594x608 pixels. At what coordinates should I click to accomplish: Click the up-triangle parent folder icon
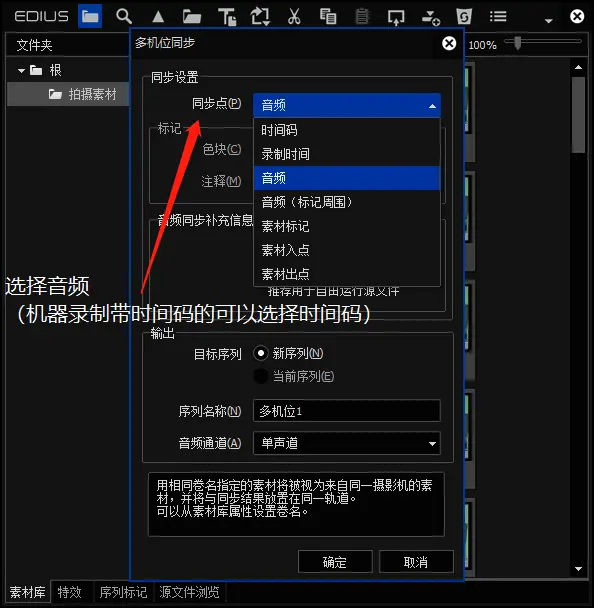coord(158,17)
